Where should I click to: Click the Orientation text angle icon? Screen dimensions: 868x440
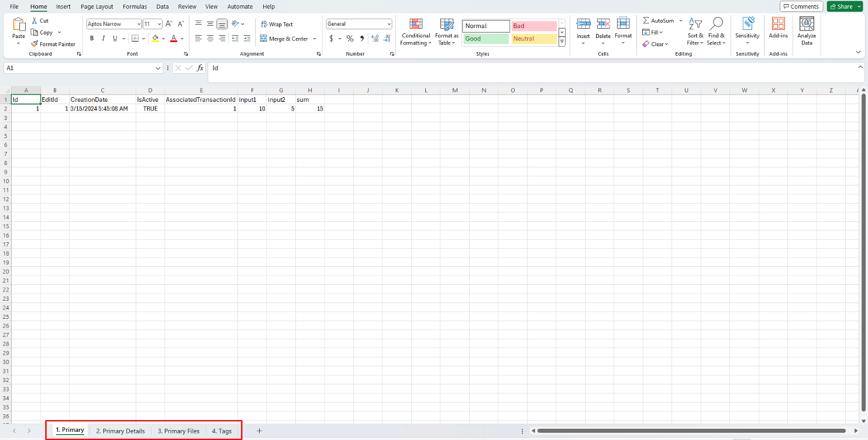pos(235,24)
